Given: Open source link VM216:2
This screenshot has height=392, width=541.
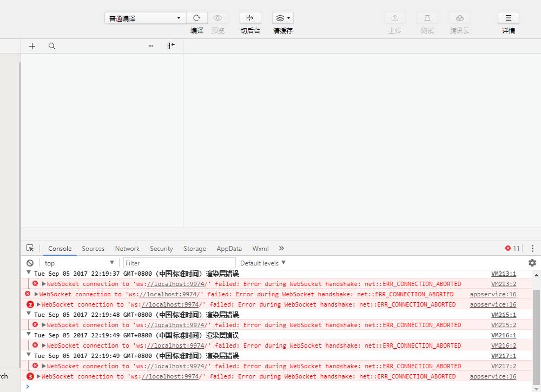Looking at the screenshot, I should click(x=503, y=346).
